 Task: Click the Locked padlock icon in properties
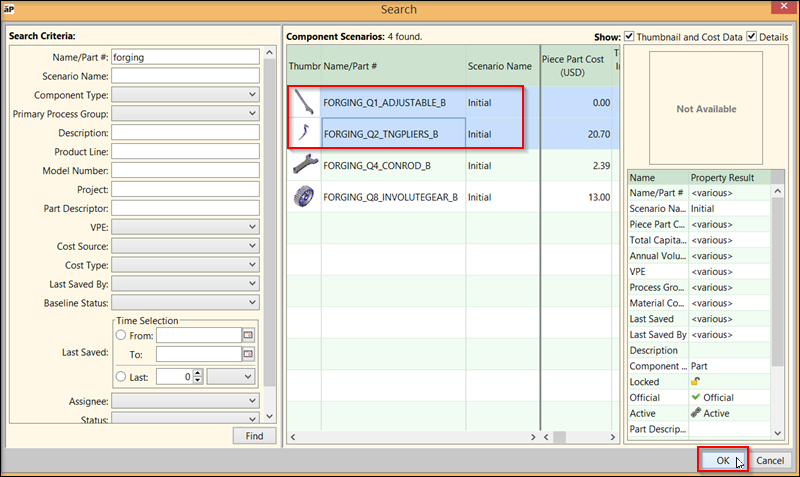696,382
